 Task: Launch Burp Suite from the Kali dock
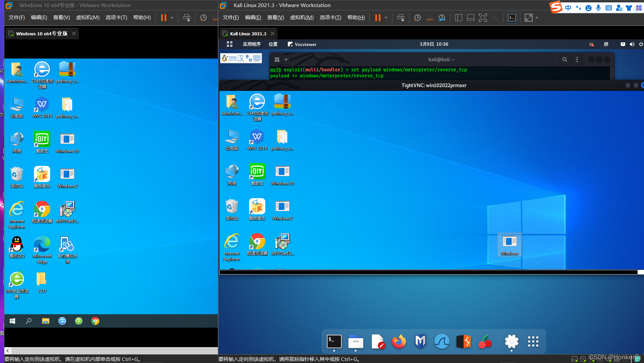click(464, 342)
